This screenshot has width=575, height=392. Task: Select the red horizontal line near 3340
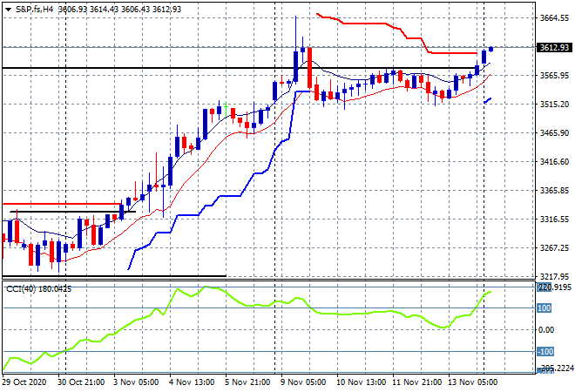pos(62,204)
